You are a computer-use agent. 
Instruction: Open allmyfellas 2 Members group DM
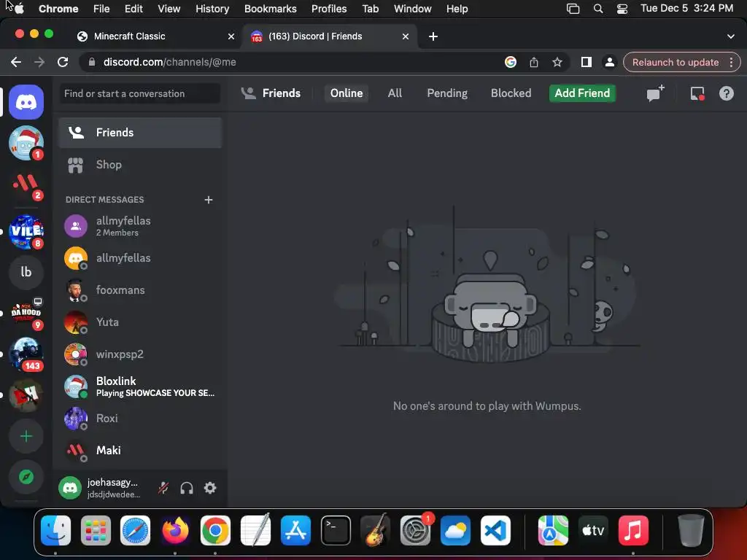coord(140,226)
